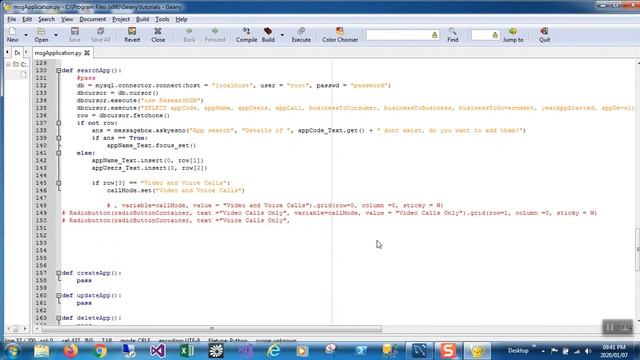Select the Documents sidebar tab

click(x=17, y=53)
